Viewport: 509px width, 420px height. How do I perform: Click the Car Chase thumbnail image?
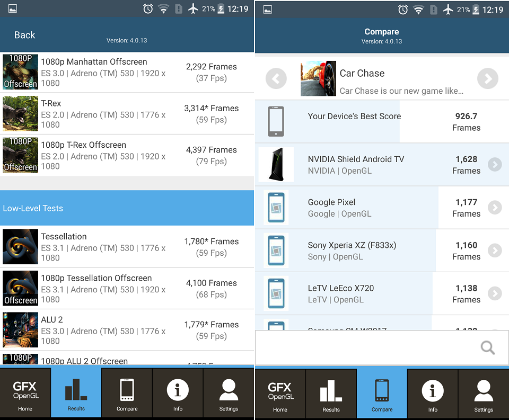pyautogui.click(x=318, y=78)
